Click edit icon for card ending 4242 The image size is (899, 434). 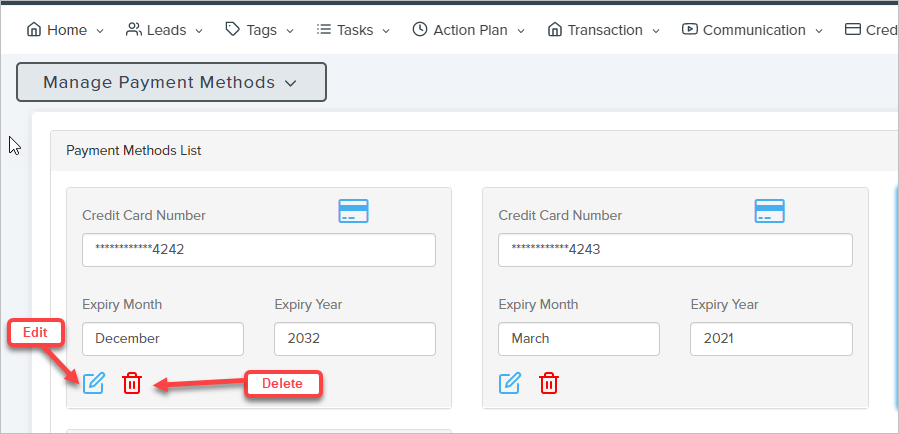93,382
